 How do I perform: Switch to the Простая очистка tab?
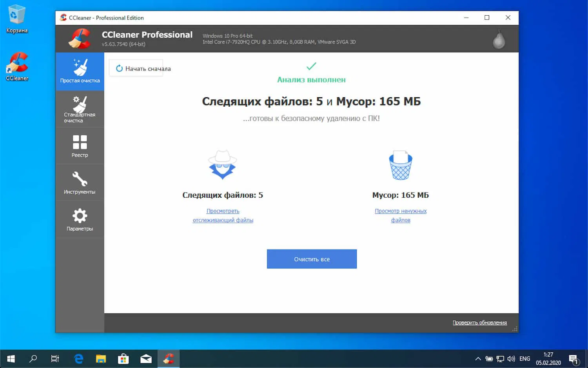pyautogui.click(x=80, y=71)
